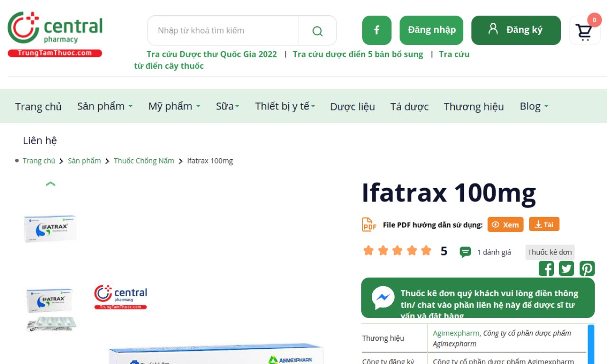Open Tra cứu Dược thư Quốc Gia 2022
This screenshot has width=607, height=364.
[212, 54]
